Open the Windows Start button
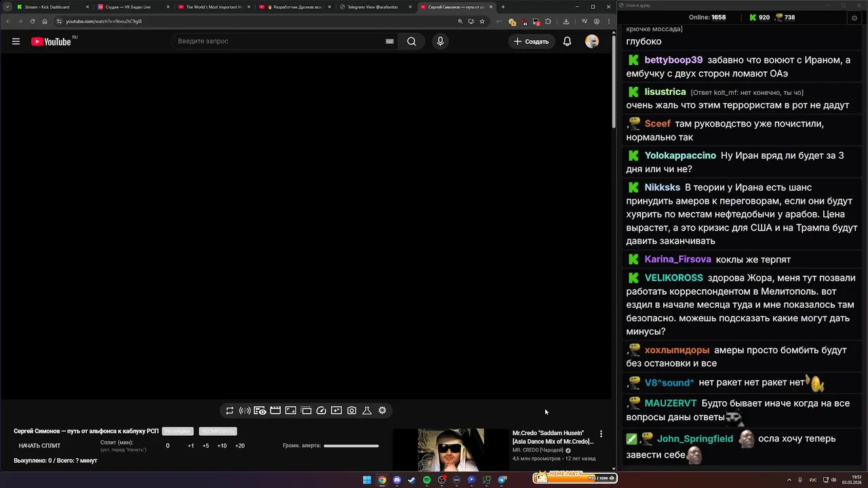Screen dimensions: 868x488 click(367, 480)
